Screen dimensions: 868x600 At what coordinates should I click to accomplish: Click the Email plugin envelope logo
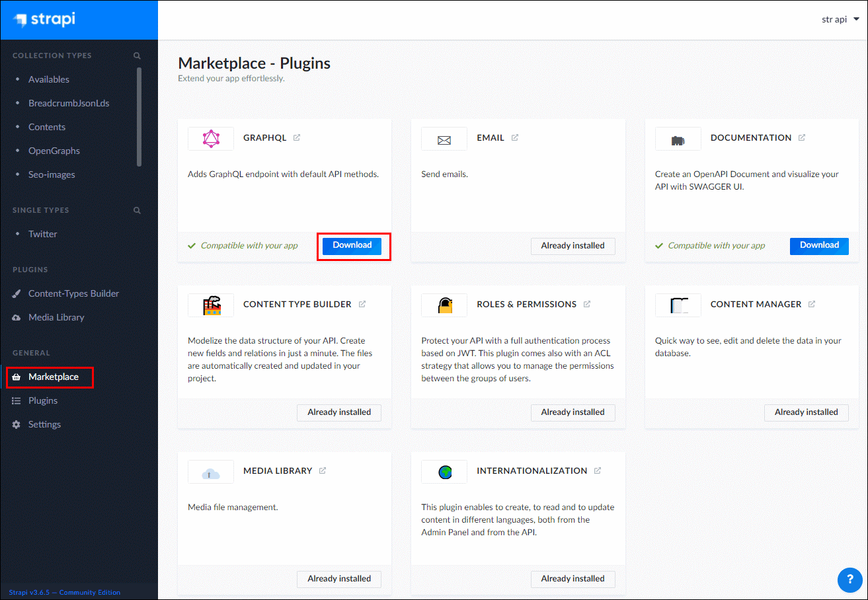(444, 139)
